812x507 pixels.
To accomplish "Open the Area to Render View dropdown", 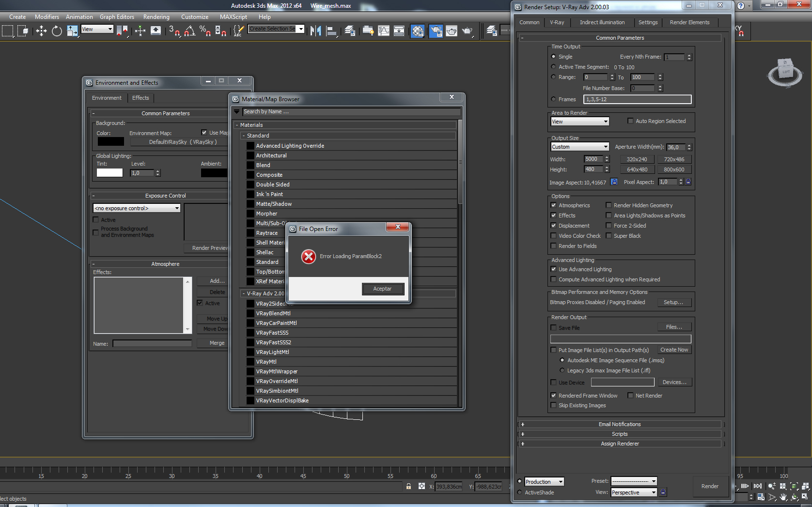I will pos(580,122).
